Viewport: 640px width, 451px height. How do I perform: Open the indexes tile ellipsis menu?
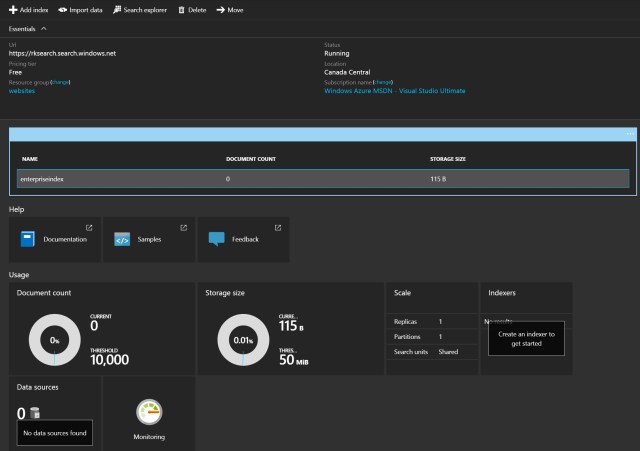pos(630,134)
